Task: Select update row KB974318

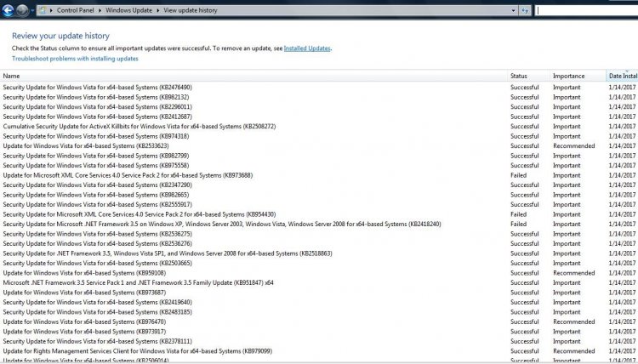Action: click(319, 136)
